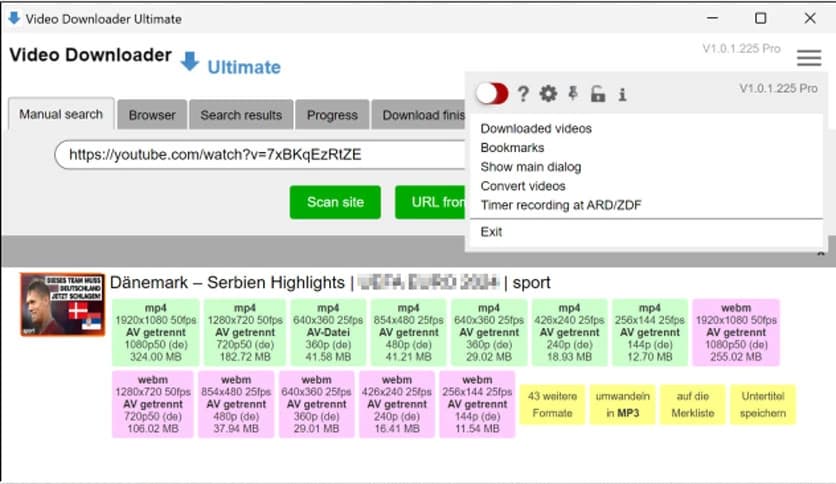Screen dimensions: 836x484
Task: Click auf die Merkliste button
Action: pos(693,405)
